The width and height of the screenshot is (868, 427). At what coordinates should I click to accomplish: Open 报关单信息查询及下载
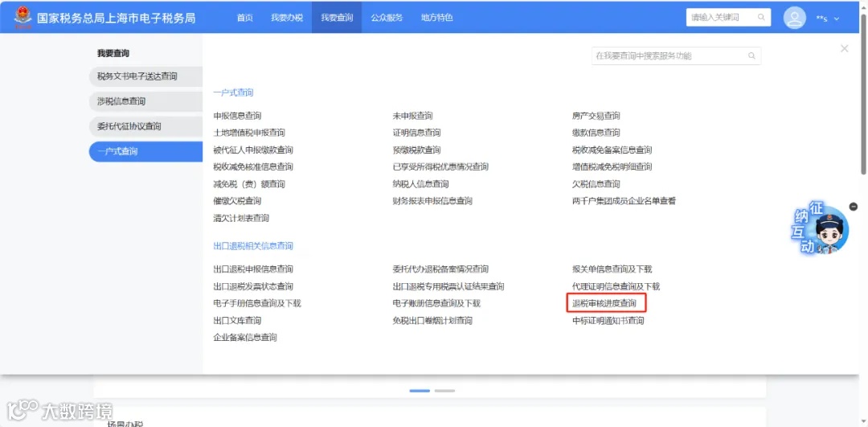pyautogui.click(x=612, y=269)
